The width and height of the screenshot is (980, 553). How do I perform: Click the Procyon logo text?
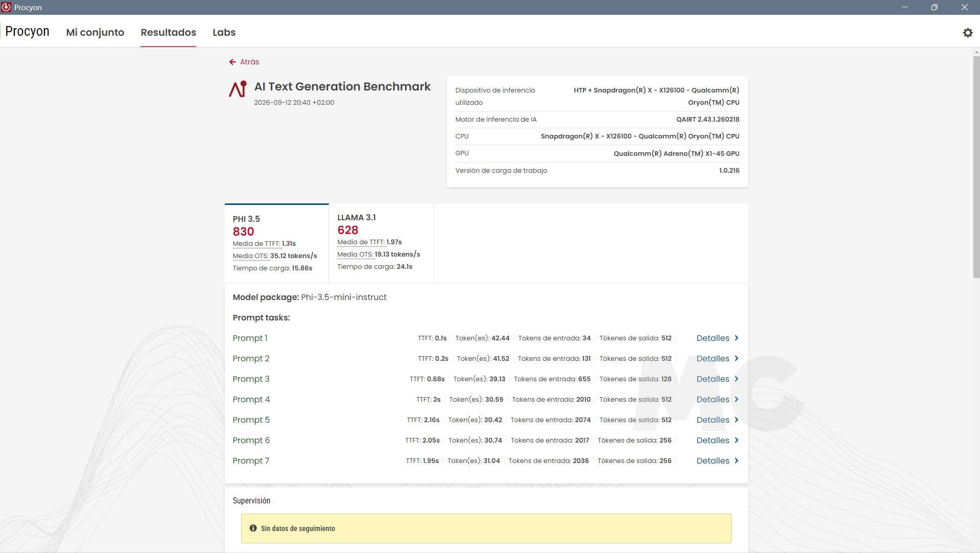(27, 31)
